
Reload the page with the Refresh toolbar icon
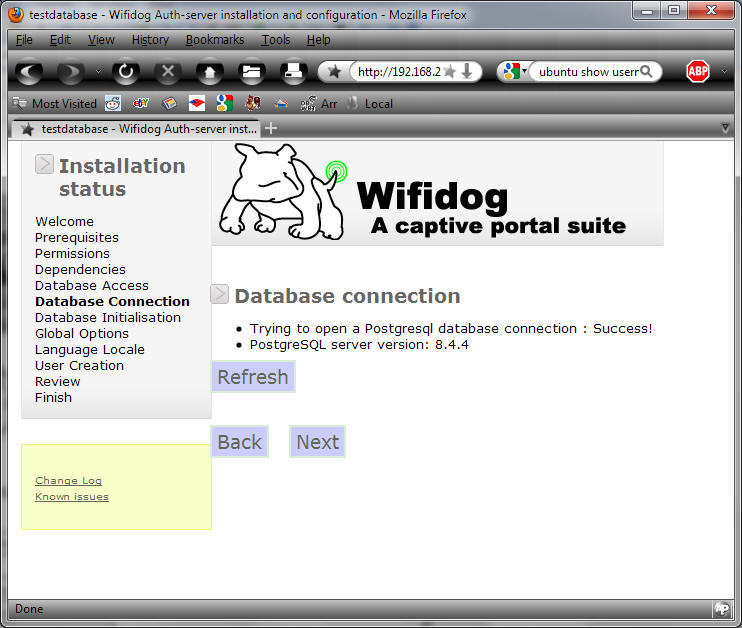coord(126,72)
